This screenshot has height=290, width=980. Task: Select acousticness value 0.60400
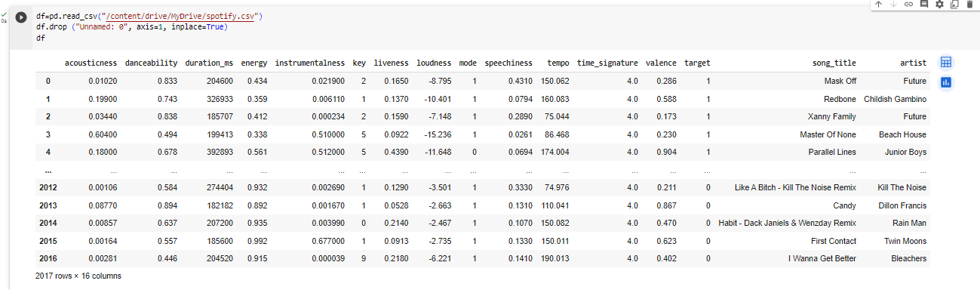click(x=103, y=134)
